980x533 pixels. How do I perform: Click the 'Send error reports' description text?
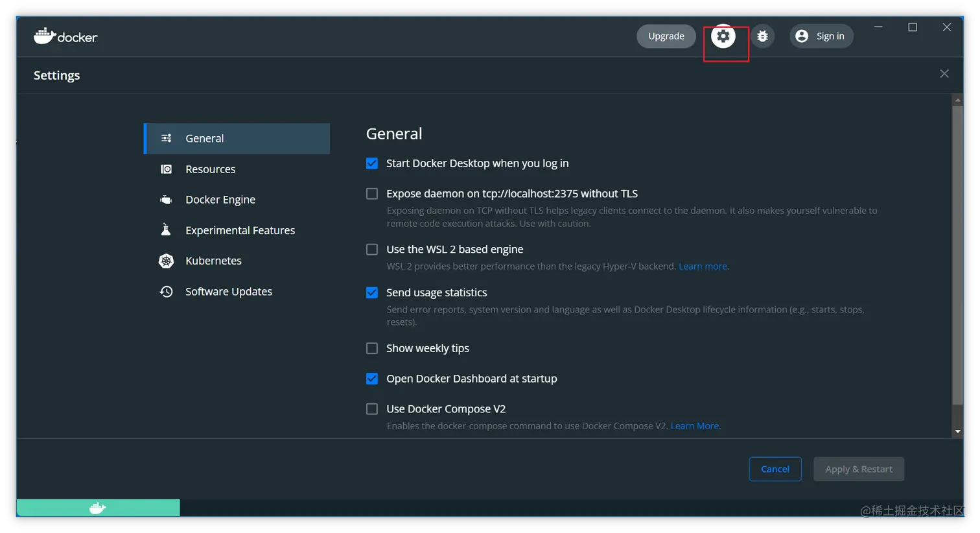tap(625, 316)
